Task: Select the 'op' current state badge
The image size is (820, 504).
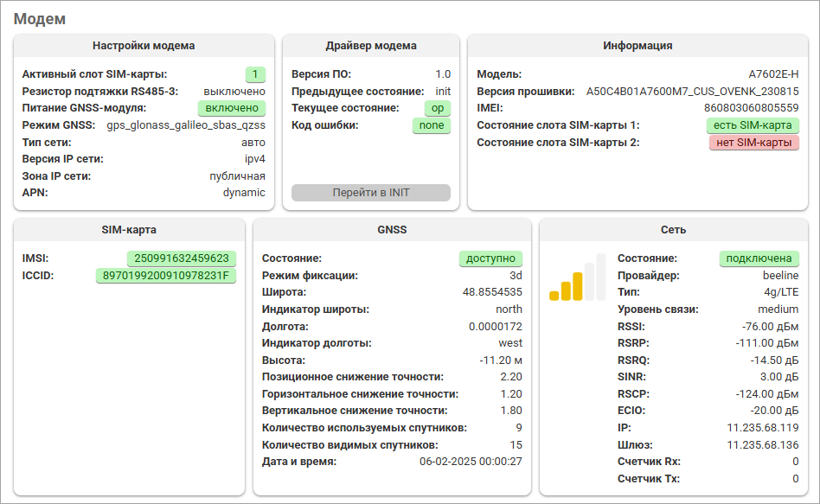Action: (437, 108)
